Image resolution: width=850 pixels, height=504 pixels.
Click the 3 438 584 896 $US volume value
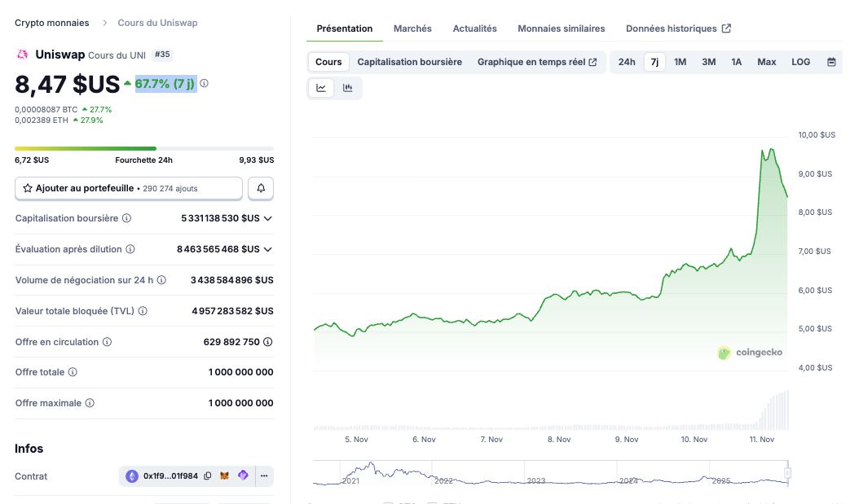pos(232,280)
